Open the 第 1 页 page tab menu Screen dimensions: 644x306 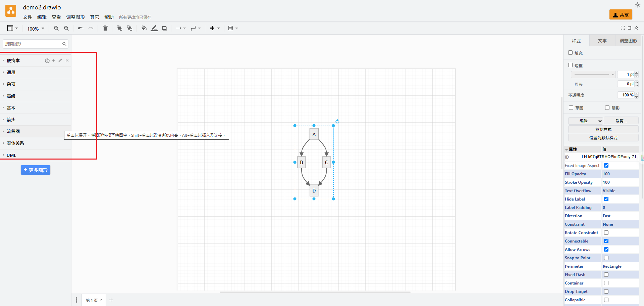tap(94, 300)
